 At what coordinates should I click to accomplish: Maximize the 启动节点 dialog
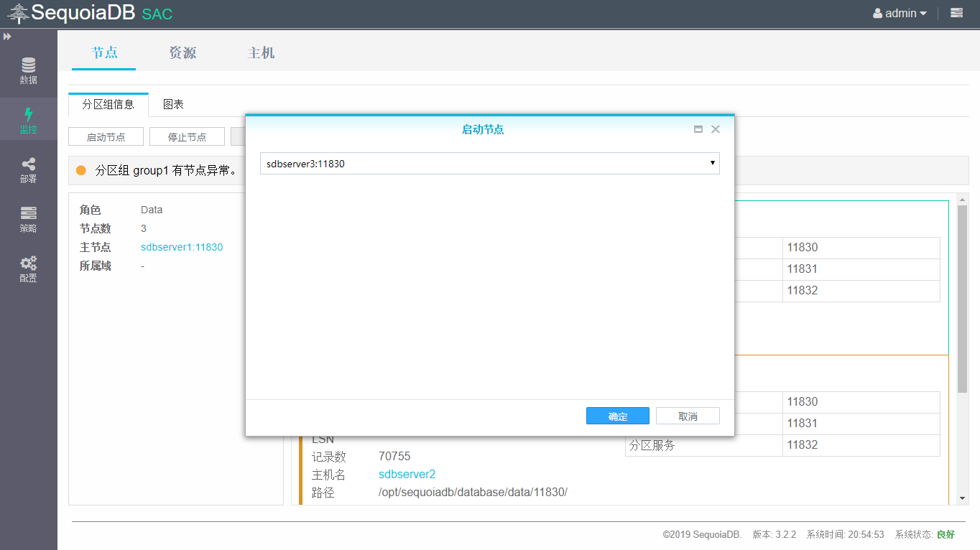click(x=698, y=129)
